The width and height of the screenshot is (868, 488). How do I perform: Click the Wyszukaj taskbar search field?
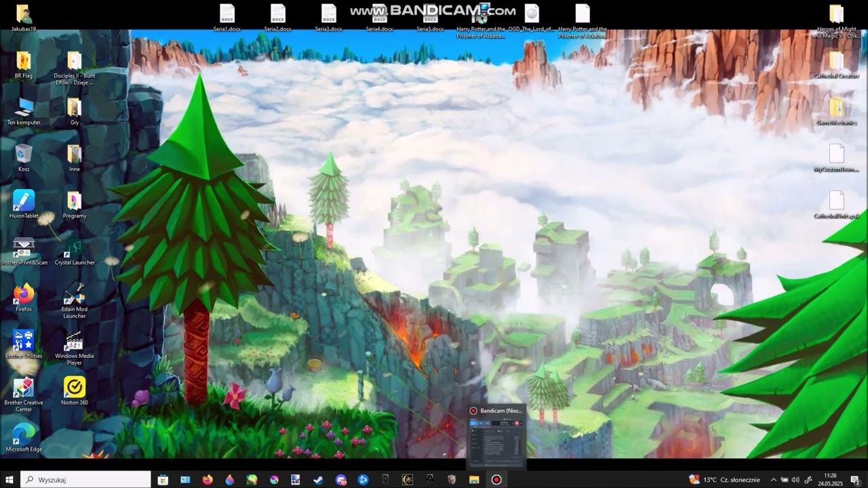click(85, 479)
